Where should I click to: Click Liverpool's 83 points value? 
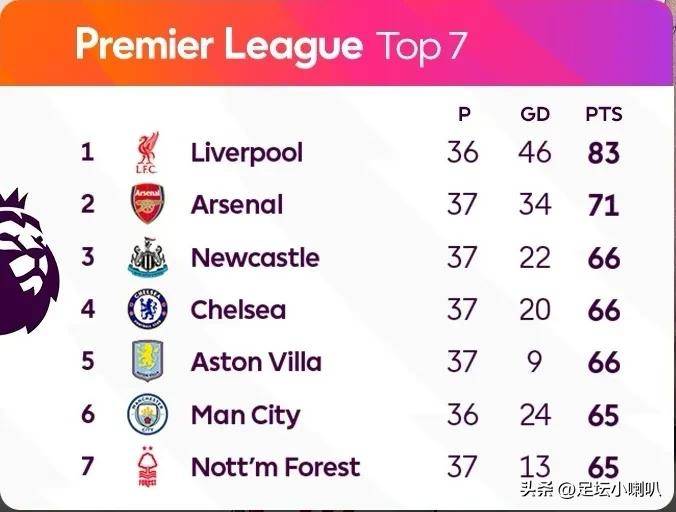(x=604, y=153)
